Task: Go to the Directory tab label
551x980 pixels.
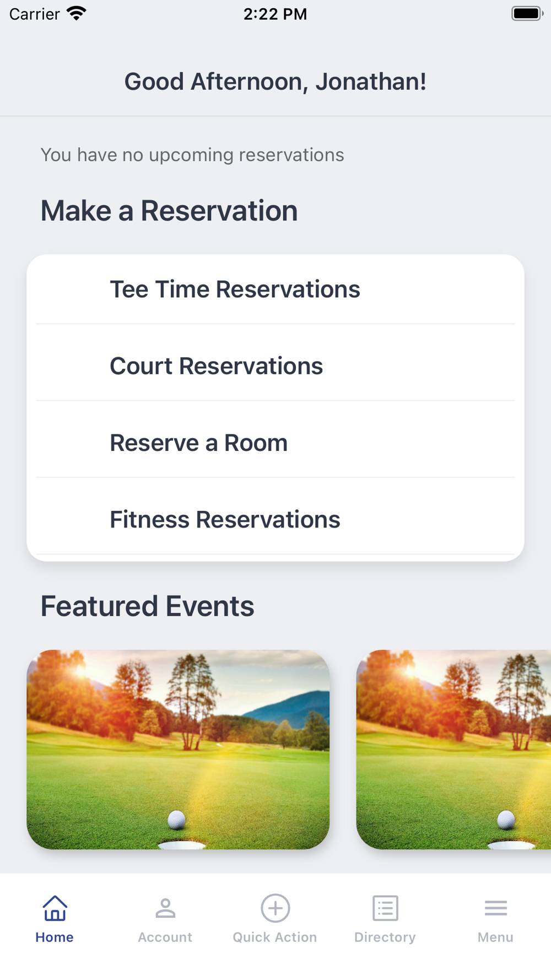Action: [385, 937]
